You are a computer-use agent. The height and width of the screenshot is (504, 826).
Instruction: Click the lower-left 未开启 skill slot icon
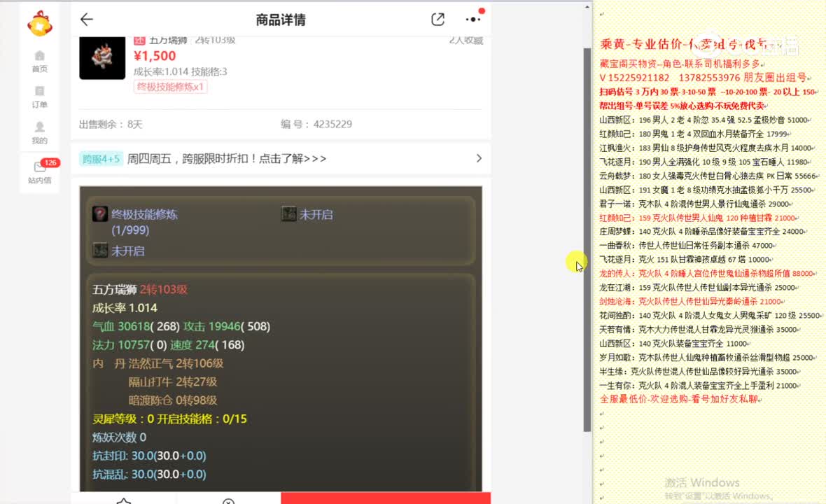(100, 250)
